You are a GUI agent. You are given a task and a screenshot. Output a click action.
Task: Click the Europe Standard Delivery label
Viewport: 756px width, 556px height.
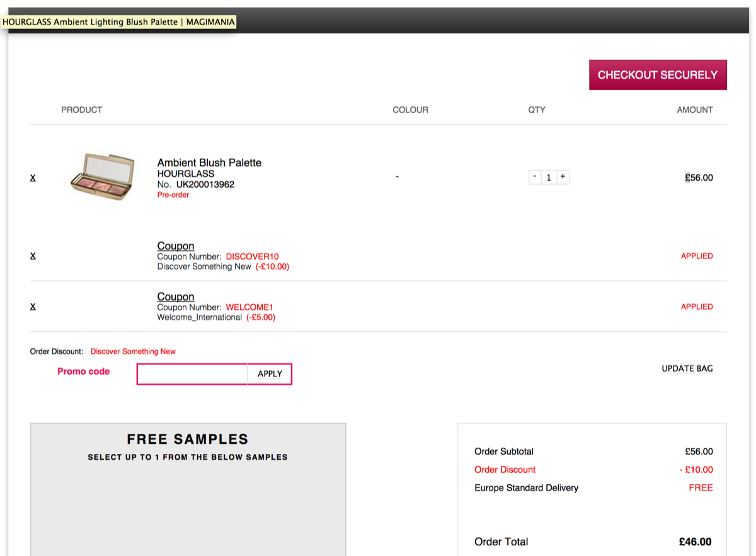526,488
